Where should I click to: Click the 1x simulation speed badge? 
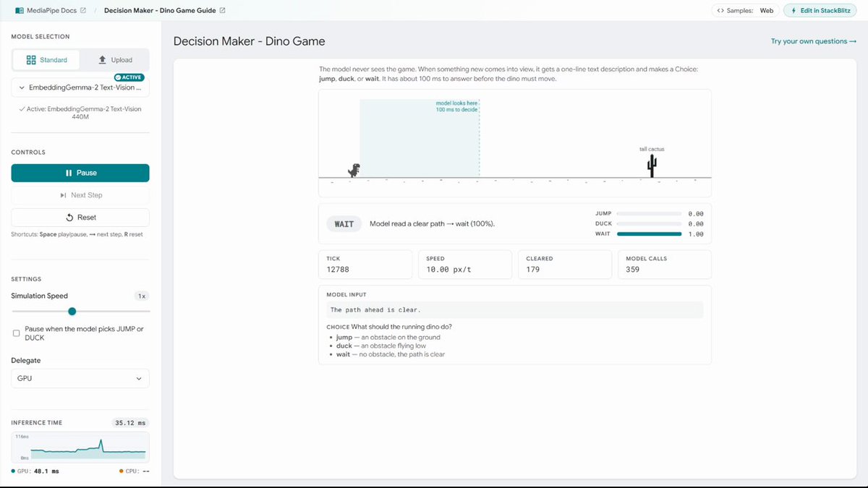coord(142,296)
